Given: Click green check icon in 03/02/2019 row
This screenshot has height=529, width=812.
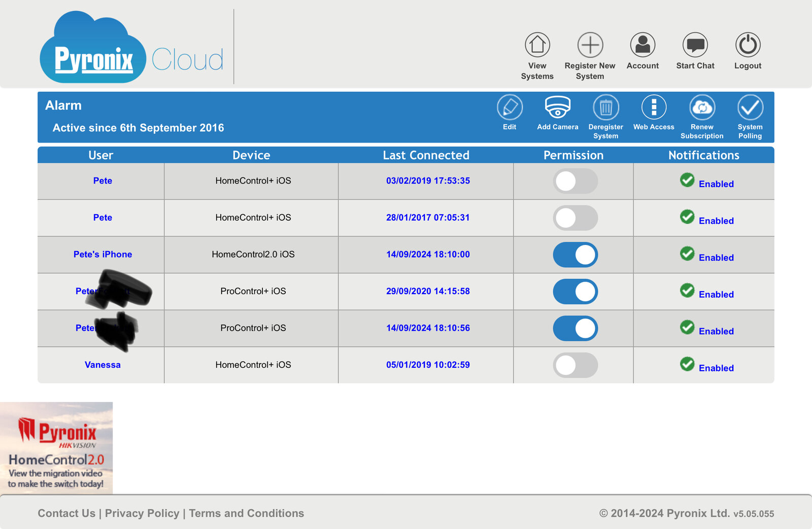Looking at the screenshot, I should pyautogui.click(x=687, y=180).
